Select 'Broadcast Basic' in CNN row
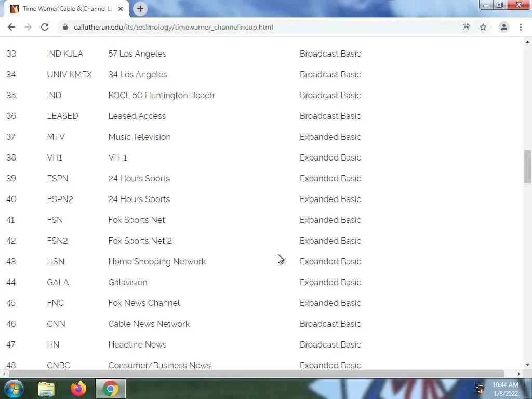 pyautogui.click(x=330, y=324)
